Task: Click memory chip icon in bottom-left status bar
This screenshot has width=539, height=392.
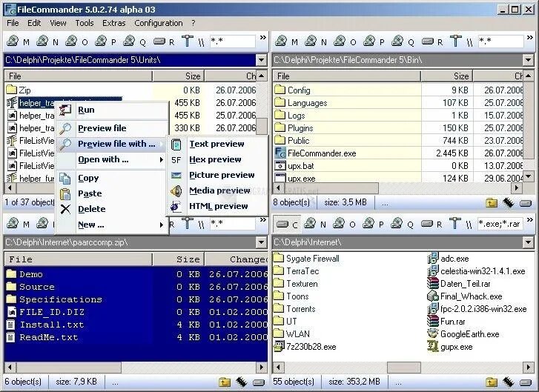Action: 241,382
